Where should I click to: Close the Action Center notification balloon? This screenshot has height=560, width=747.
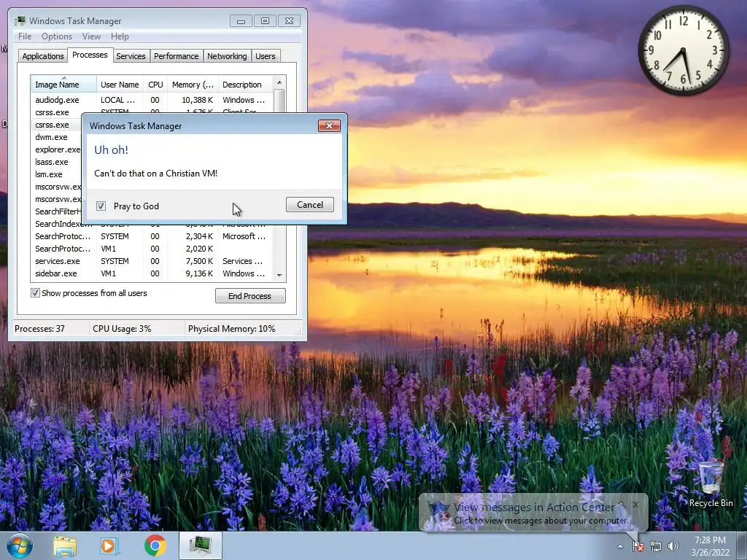point(635,504)
